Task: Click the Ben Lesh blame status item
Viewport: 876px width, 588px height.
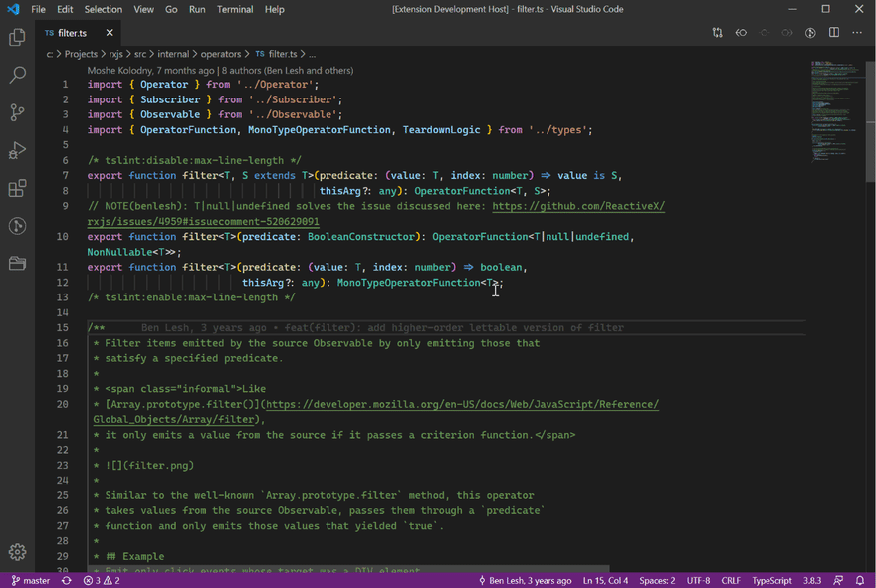Action: coord(526,581)
